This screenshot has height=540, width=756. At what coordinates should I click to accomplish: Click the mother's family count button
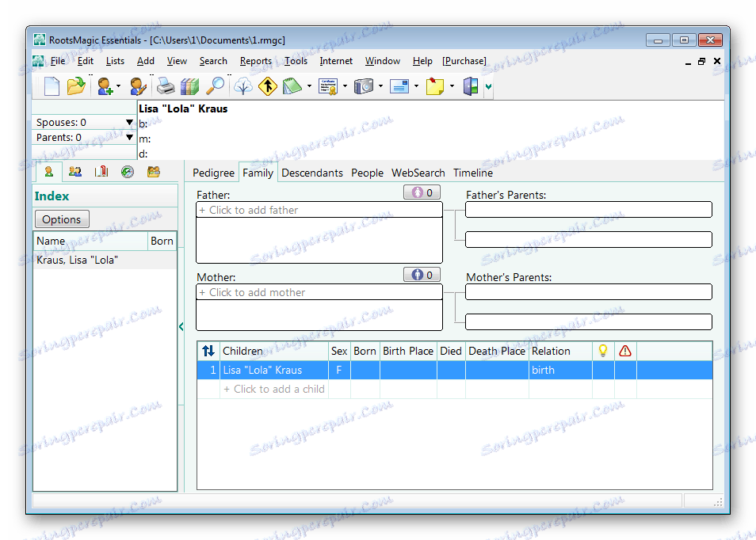click(x=422, y=275)
